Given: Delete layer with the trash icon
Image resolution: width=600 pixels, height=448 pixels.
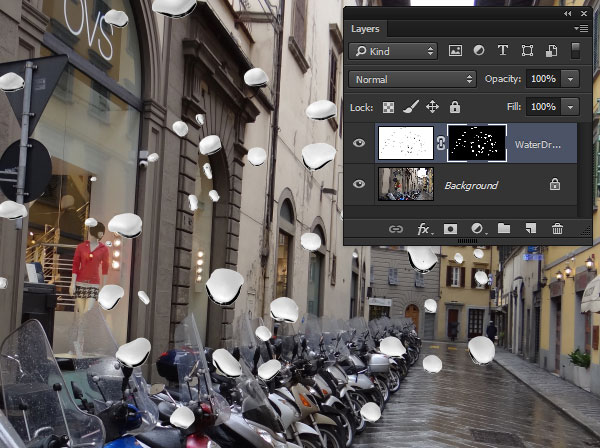Looking at the screenshot, I should coord(557,229).
